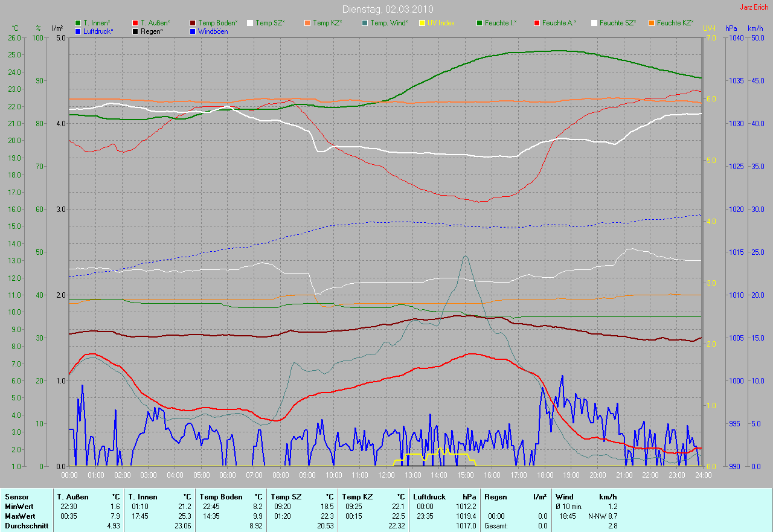Viewport: 773px width, 532px height.
Task: Select the 'Feuchte A.*' legend label
Action: pos(559,23)
